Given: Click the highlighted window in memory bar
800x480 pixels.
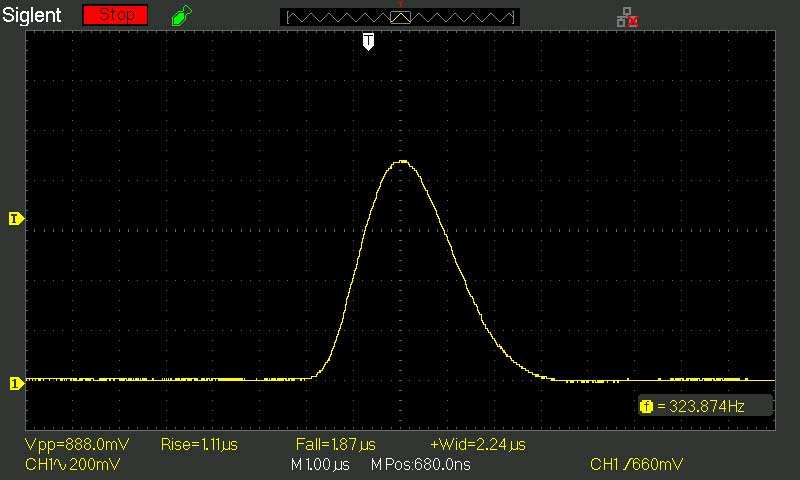Looking at the screenshot, I should (400, 17).
